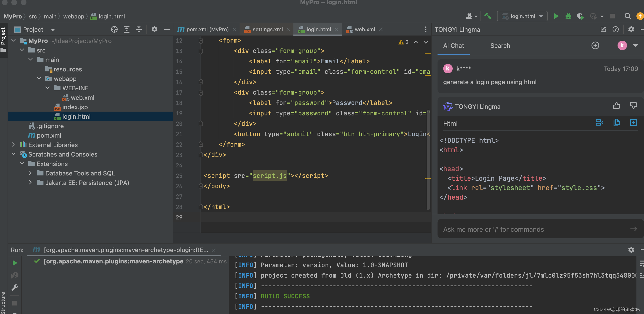
Task: Open Run panel gear options
Action: 631,250
